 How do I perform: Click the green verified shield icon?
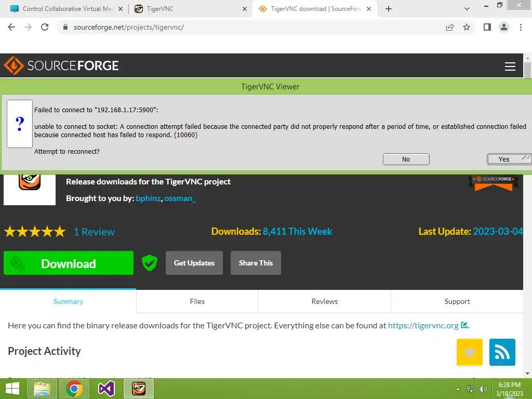coord(149,263)
